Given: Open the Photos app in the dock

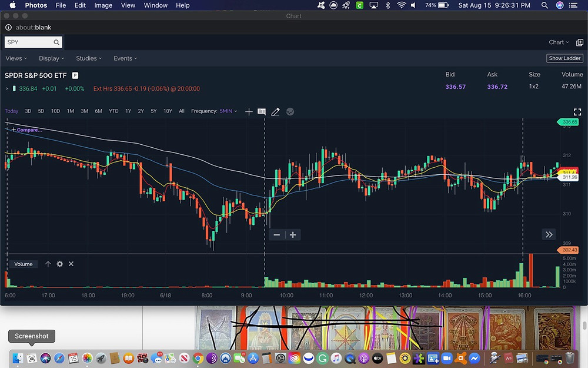Looking at the screenshot, I should click(87, 358).
